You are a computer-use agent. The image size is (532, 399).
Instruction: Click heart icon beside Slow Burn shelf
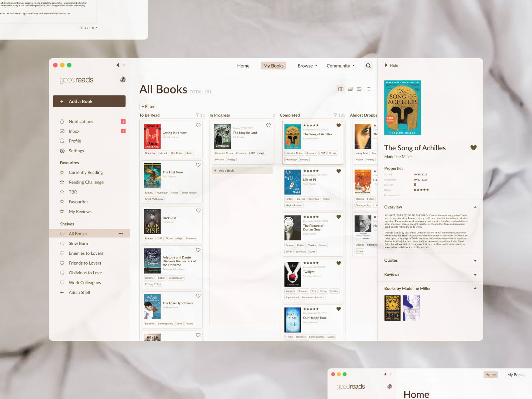(x=62, y=243)
